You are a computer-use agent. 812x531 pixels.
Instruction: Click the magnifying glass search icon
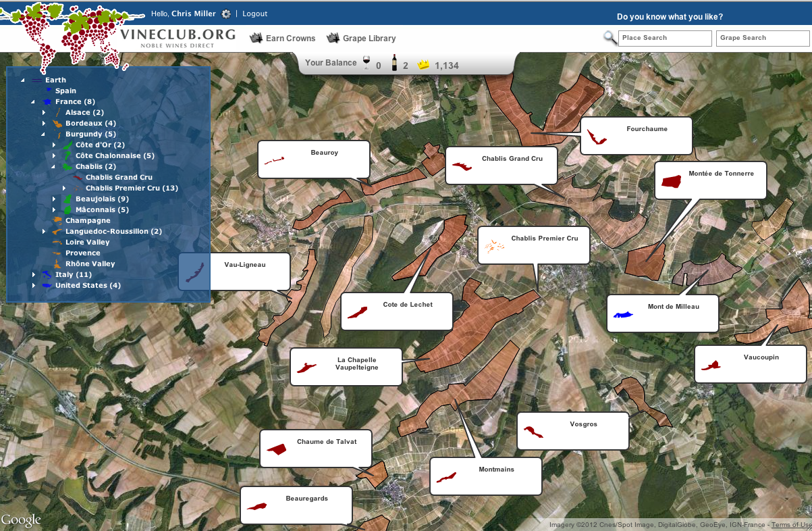click(610, 38)
